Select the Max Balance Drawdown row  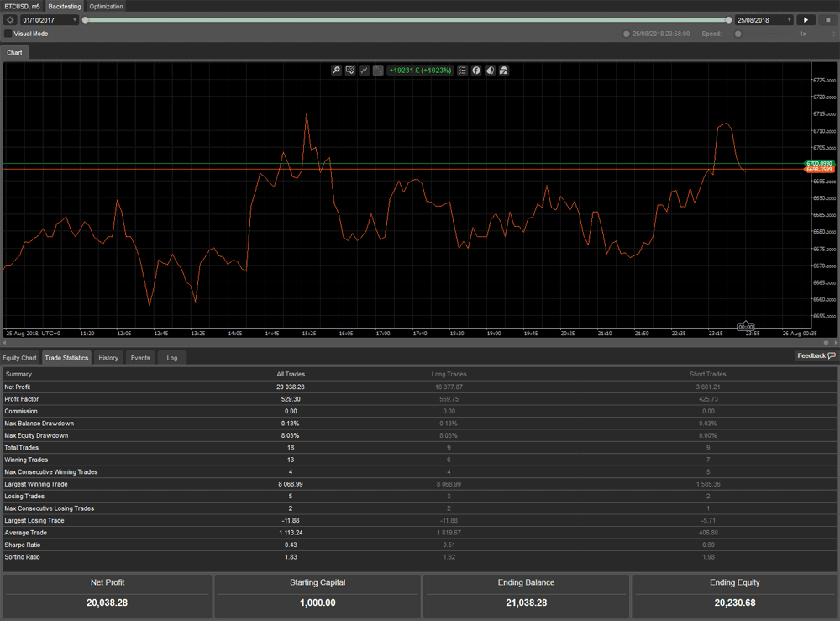(x=420, y=424)
